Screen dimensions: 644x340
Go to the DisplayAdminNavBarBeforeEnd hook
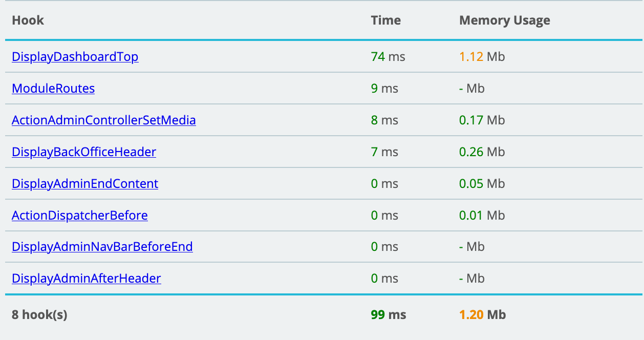[102, 247]
